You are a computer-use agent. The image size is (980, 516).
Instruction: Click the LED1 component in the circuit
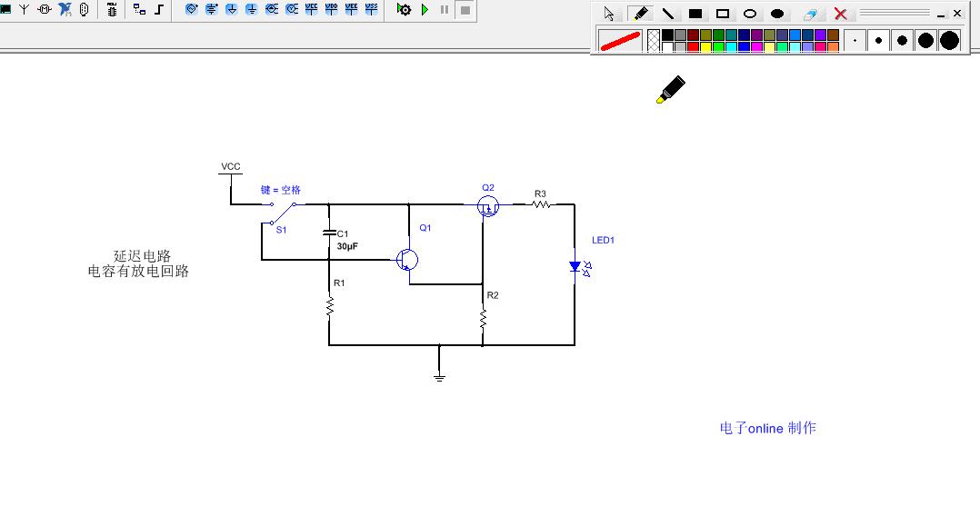pos(575,266)
